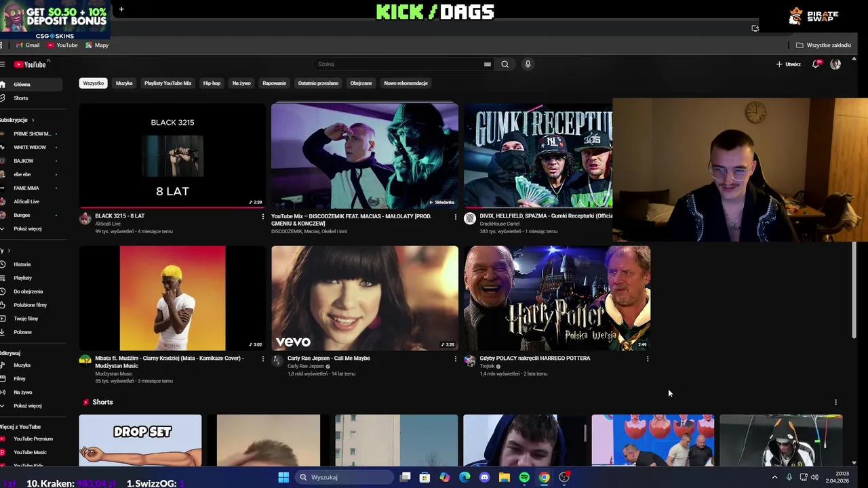Screen dimensions: 868x488
Task: Open Gmail bookmark
Action: 27,45
